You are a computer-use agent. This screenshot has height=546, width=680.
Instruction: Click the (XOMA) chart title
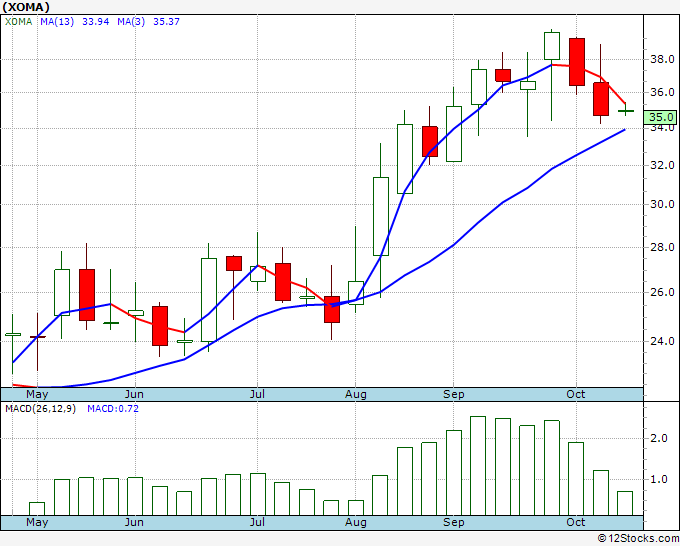point(26,7)
